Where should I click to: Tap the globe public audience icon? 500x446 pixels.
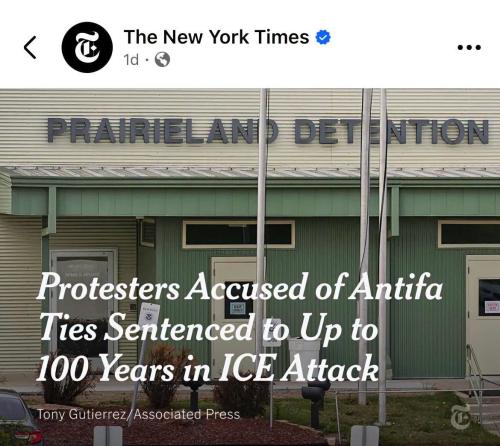[x=162, y=60]
